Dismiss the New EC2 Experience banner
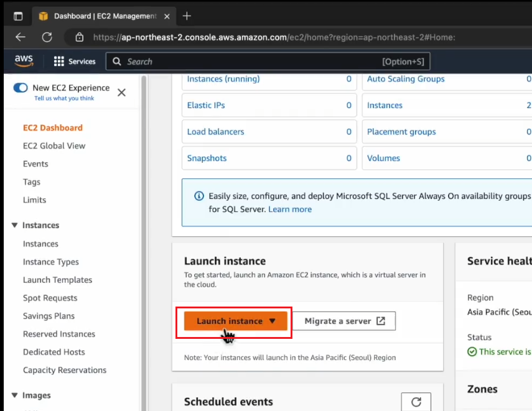The image size is (532, 411). click(x=121, y=92)
